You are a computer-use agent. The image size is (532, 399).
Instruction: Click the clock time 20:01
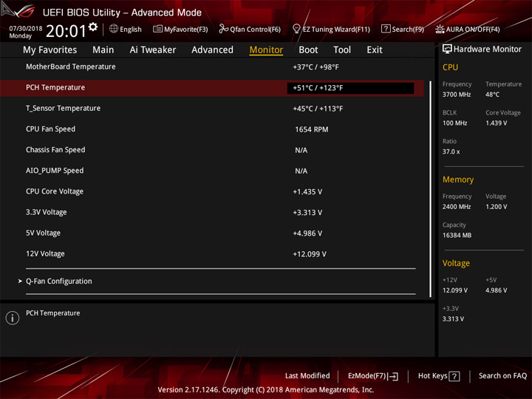[66, 31]
